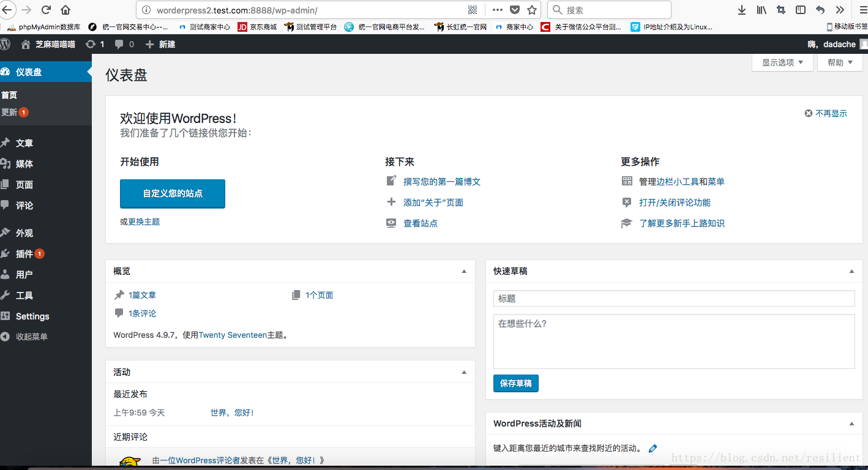Open the 仪表盘 dashboard menu
The image size is (868, 470).
(46, 72)
